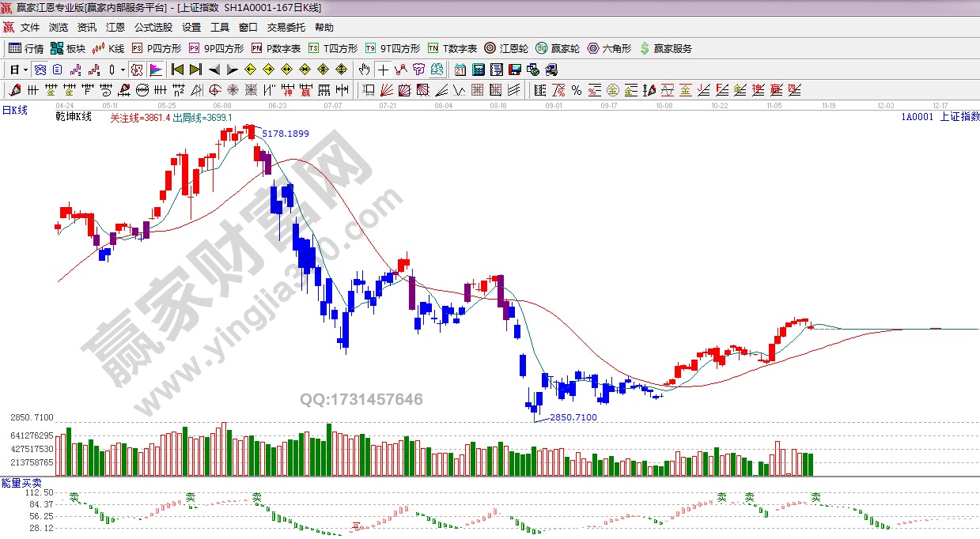
Task: Click the calculator icon in toolbar
Action: 478,70
